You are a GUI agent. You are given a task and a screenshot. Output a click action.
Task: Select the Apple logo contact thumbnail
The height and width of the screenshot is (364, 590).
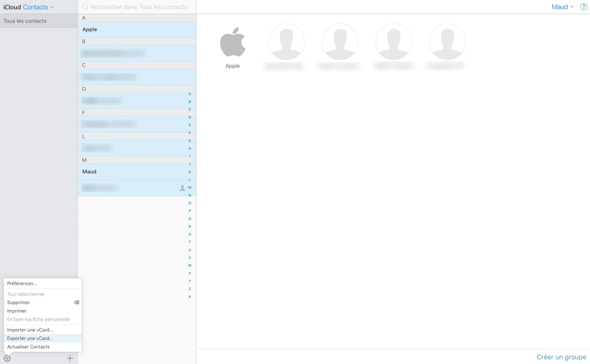click(233, 42)
